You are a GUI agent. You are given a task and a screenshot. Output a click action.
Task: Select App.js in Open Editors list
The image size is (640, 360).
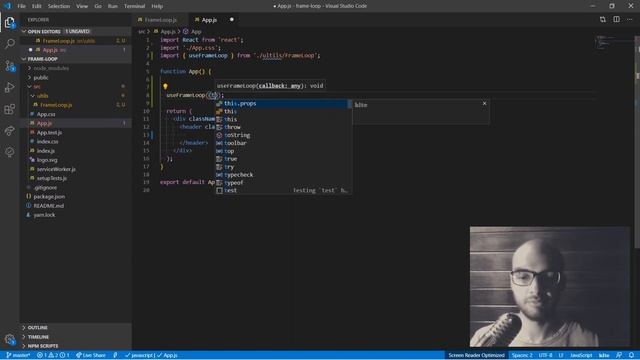coord(76,50)
